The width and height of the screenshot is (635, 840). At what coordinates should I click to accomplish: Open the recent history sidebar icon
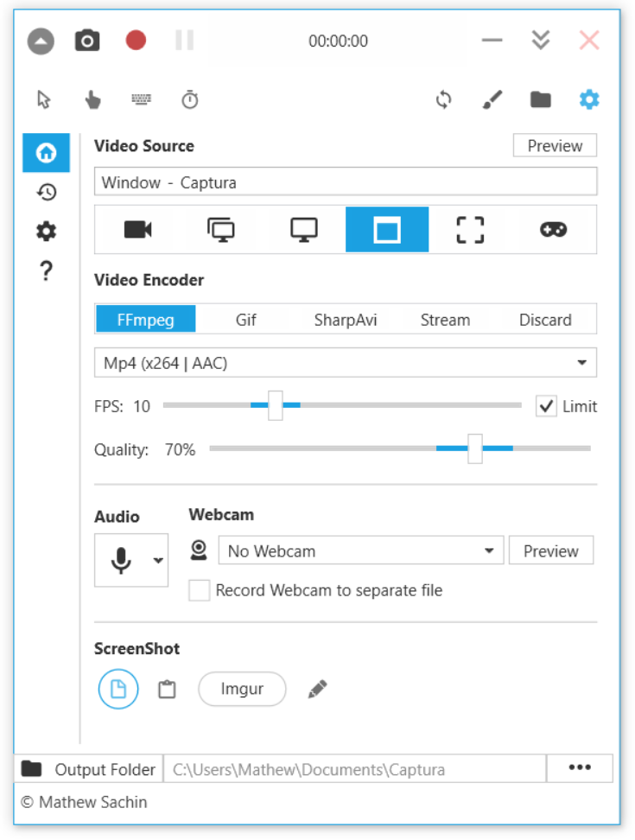coord(47,193)
